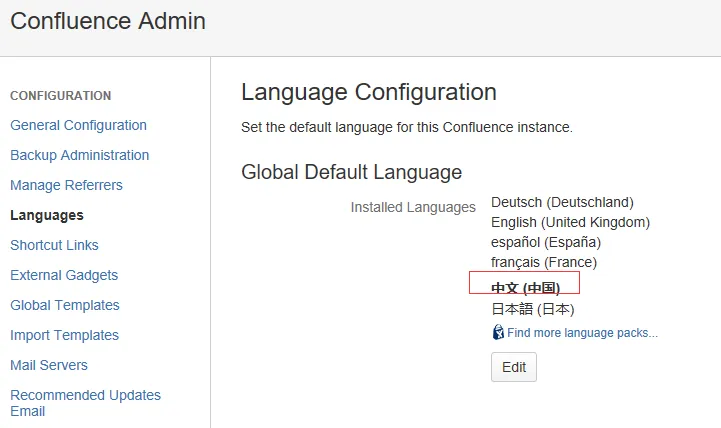Screen dimensions: 721x428
Task: Click the CONFIGURATION section header
Action: pyautogui.click(x=61, y=96)
